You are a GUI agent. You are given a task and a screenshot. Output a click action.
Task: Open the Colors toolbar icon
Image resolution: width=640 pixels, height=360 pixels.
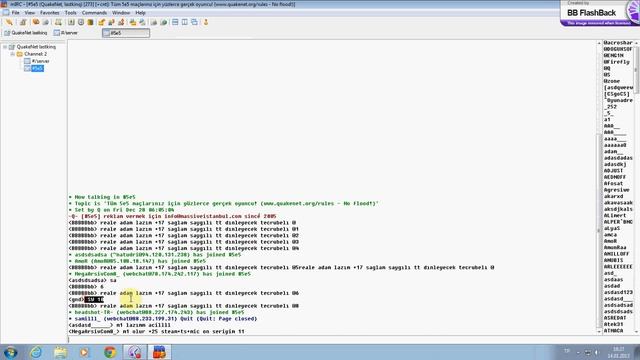[90, 22]
